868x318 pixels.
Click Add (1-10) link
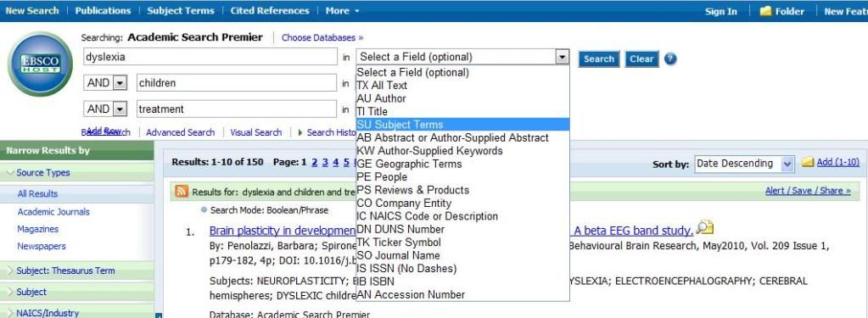pyautogui.click(x=838, y=161)
